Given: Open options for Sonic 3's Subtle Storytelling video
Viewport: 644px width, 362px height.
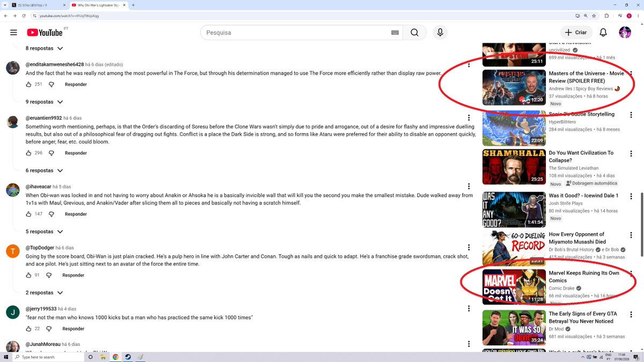Looking at the screenshot, I should tap(631, 115).
